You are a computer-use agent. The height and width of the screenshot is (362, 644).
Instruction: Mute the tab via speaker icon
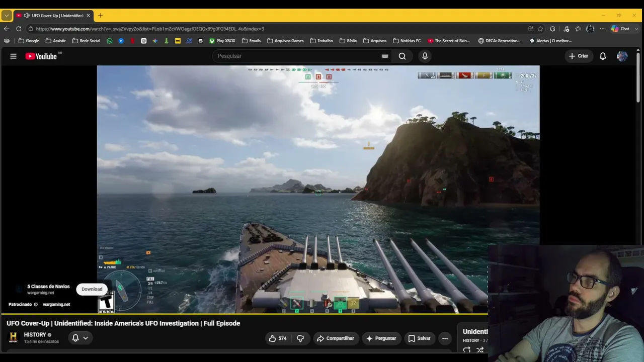click(26, 16)
